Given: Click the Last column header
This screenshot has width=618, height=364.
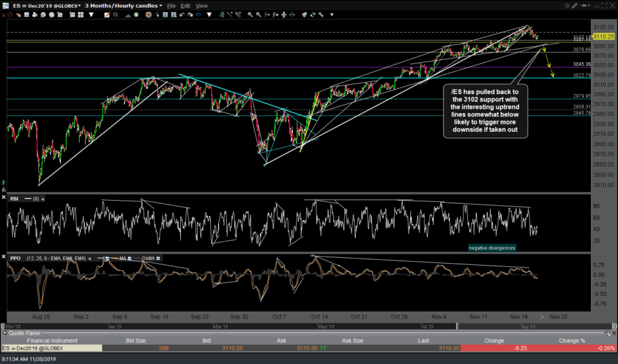Looking at the screenshot, I should pyautogui.click(x=424, y=340).
